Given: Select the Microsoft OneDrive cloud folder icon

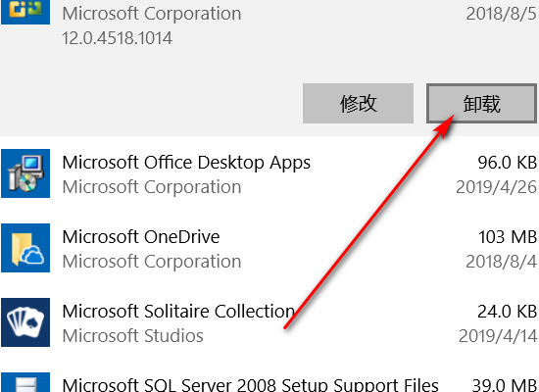Looking at the screenshot, I should tap(25, 248).
